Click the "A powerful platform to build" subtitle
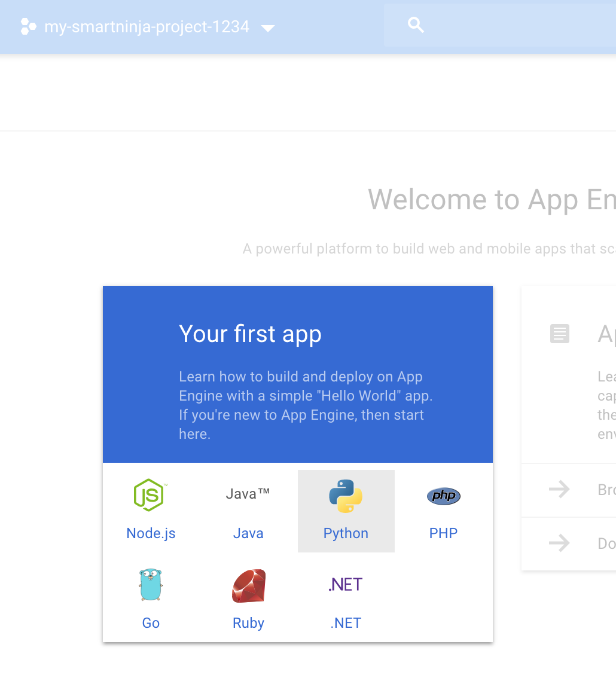Screen dimensions: 616x684 pos(429,249)
